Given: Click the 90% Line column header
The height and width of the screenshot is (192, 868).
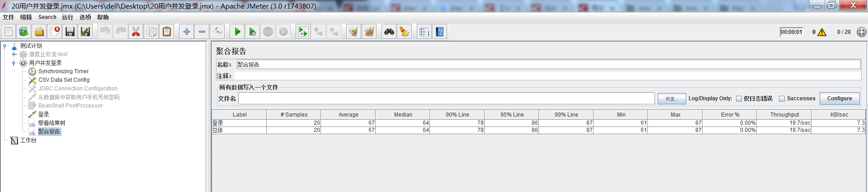Looking at the screenshot, I should coord(457,115).
